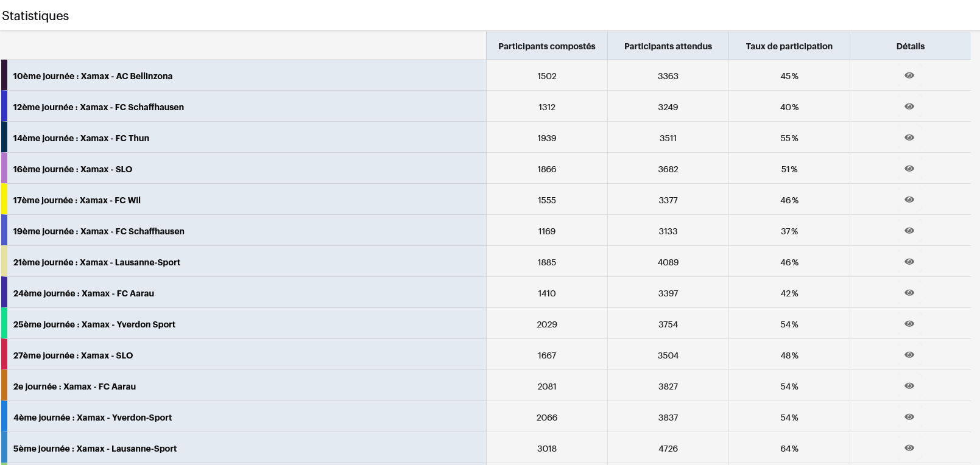This screenshot has width=980, height=465.
Task: Click composted value 1502 for AC Bellinzona
Action: click(547, 76)
